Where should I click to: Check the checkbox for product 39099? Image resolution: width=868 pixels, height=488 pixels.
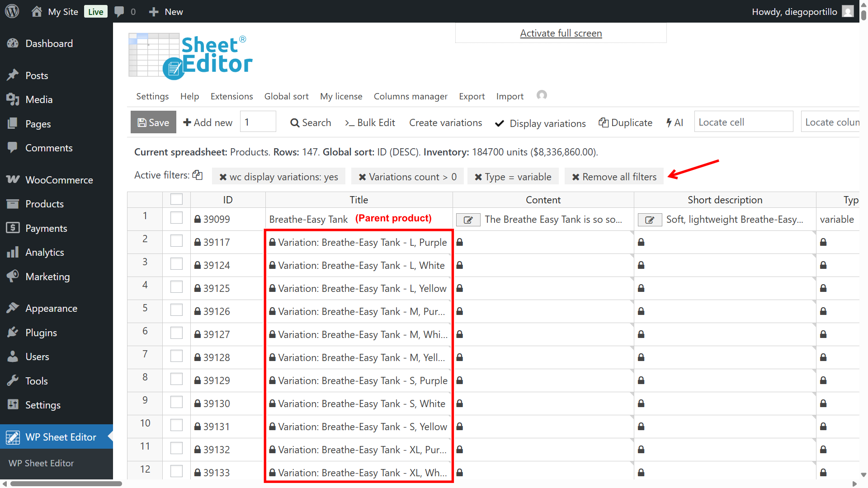point(176,218)
